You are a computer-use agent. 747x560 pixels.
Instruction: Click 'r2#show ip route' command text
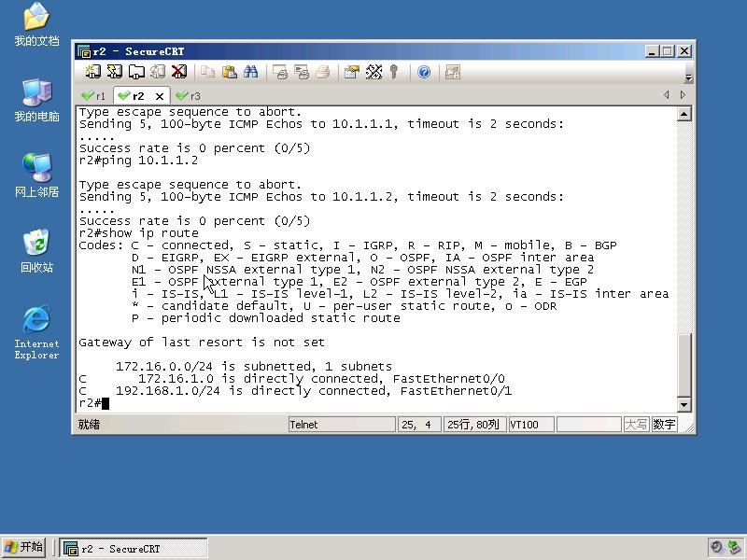[x=138, y=232]
